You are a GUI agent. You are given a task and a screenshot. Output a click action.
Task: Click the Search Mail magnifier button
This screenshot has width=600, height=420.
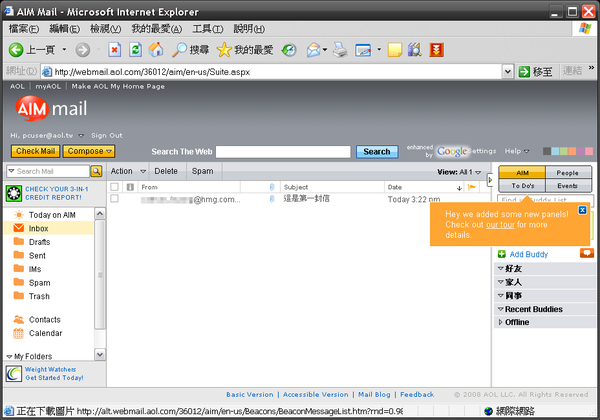pyautogui.click(x=96, y=171)
